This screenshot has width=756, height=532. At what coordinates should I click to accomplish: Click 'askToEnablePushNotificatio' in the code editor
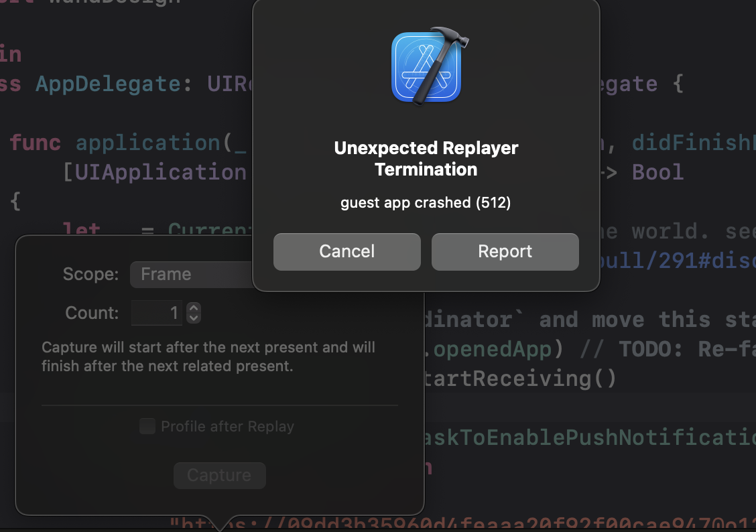click(590, 438)
